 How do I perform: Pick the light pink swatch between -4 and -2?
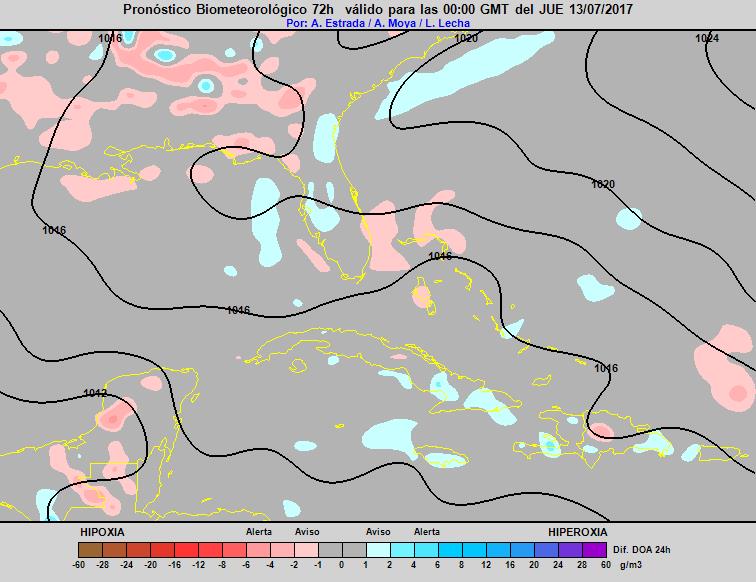click(x=283, y=550)
